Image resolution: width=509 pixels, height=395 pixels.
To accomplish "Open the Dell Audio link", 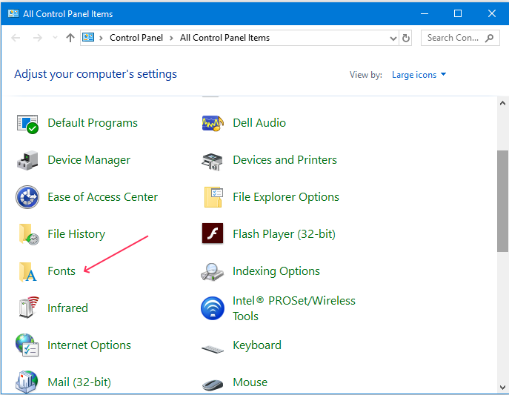I will pyautogui.click(x=259, y=123).
